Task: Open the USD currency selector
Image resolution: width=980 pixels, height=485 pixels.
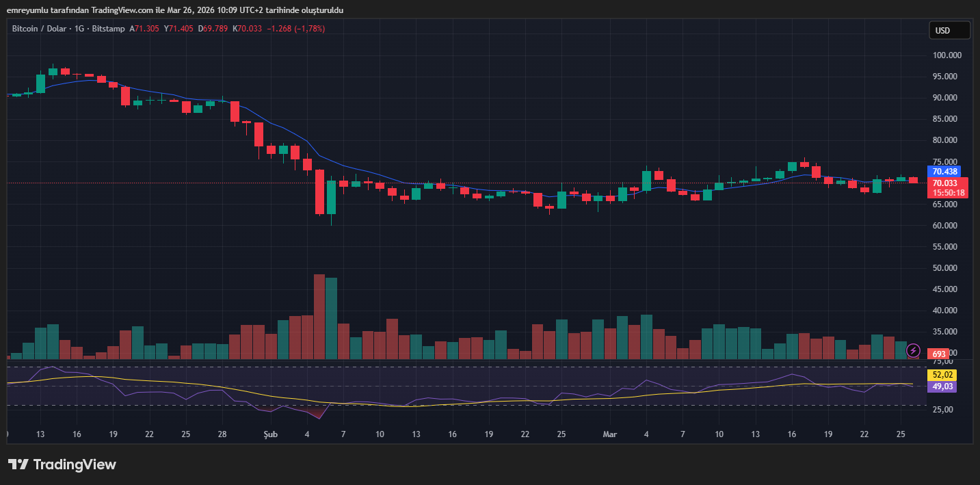Action: (x=949, y=31)
